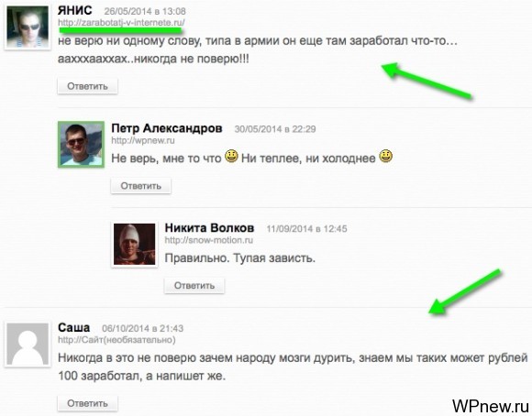Screen dimensions: 532x416
Task: Reply to ЯНИС's comment with Ответить
Action: [x=87, y=86]
